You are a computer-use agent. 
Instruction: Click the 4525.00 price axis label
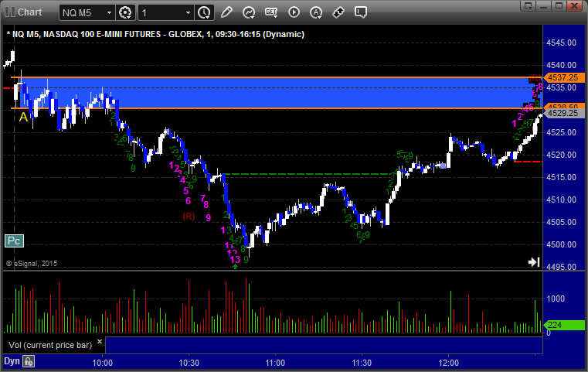[561, 132]
